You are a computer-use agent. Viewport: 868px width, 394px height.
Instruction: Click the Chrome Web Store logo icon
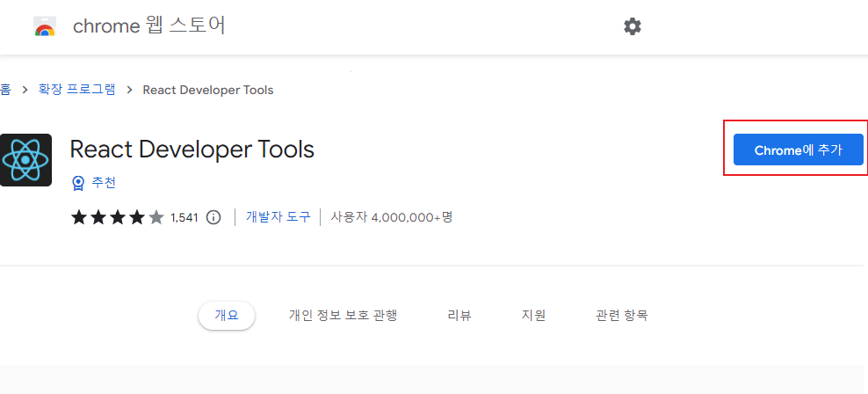(44, 26)
